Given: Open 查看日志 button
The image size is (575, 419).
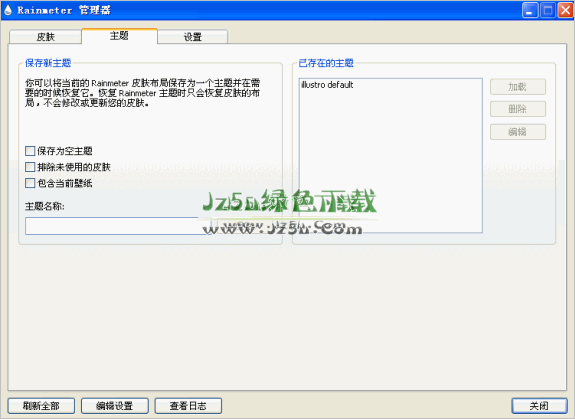Looking at the screenshot, I should pyautogui.click(x=188, y=406).
